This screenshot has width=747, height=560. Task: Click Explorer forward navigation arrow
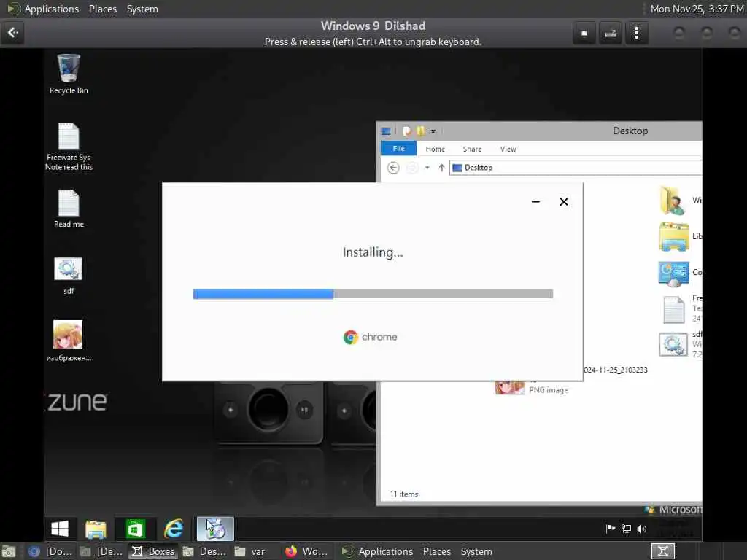tap(412, 168)
